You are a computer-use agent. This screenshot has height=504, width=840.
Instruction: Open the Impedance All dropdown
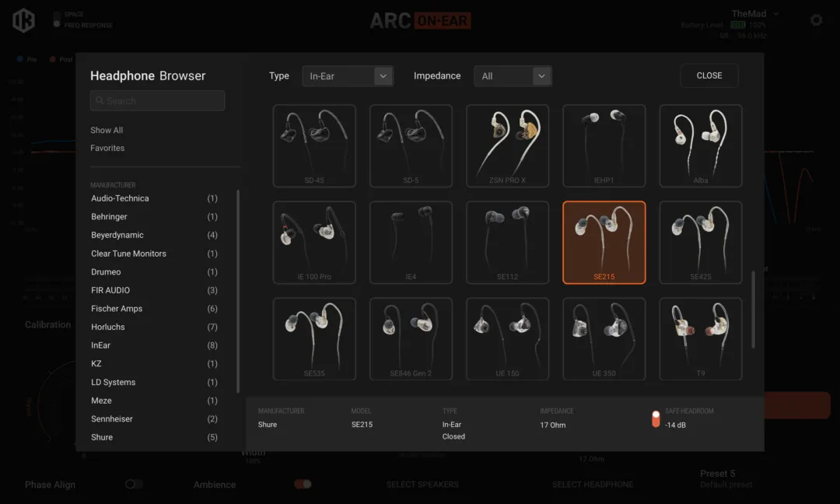[x=513, y=76]
